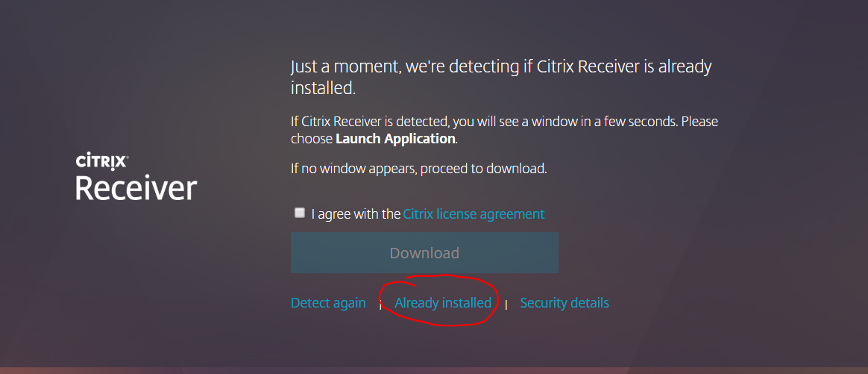The height and width of the screenshot is (374, 868).
Task: Click the empty background left of the logo
Action: [34, 178]
